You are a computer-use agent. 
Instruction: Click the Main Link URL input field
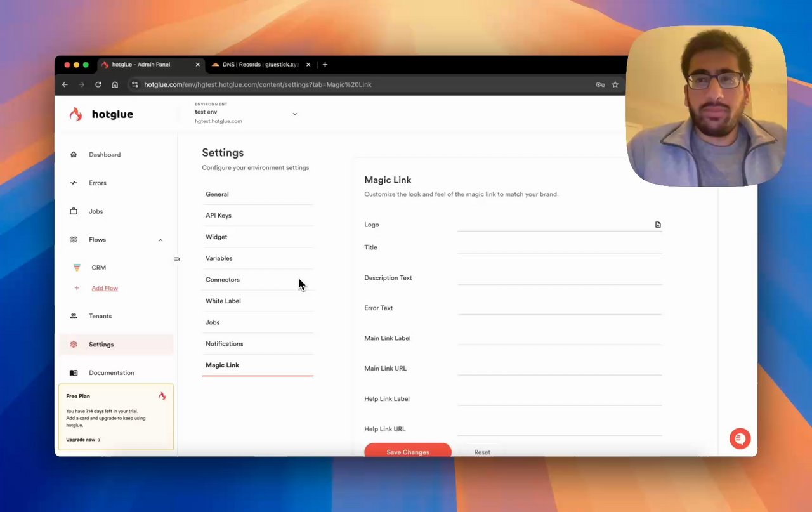[x=560, y=369]
